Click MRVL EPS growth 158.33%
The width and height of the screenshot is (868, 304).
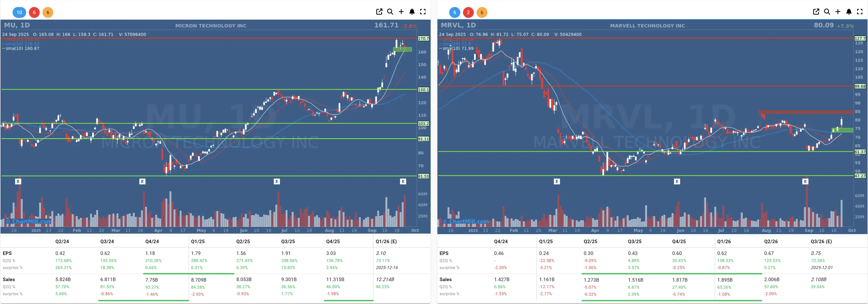tap(725, 260)
